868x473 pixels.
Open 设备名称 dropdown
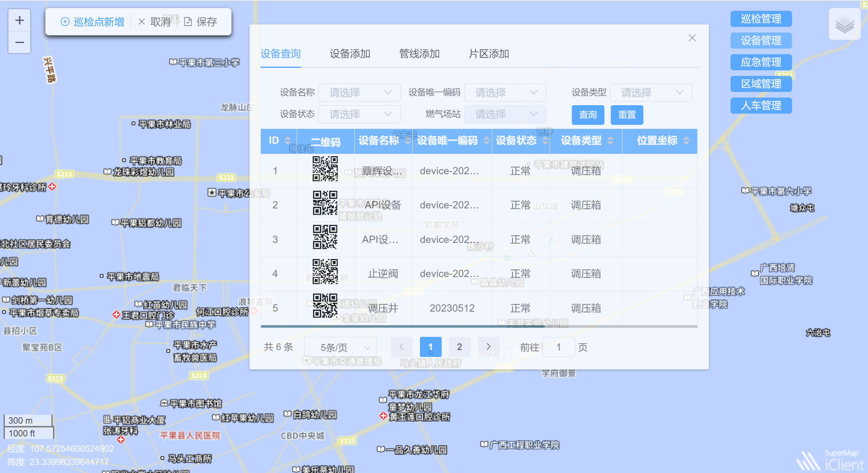point(359,92)
